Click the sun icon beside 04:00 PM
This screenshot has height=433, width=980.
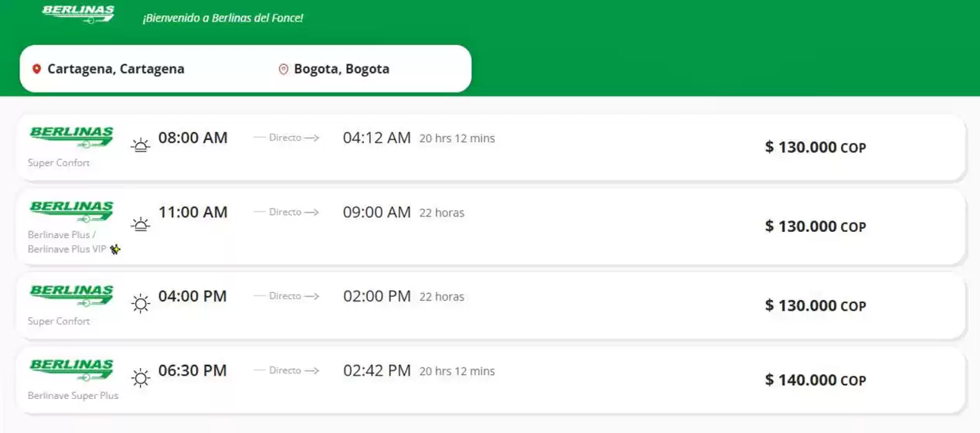pyautogui.click(x=140, y=303)
